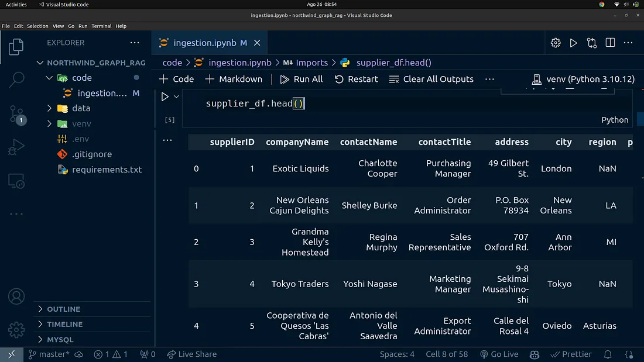Toggle the Prettier formatter status

pos(571,354)
